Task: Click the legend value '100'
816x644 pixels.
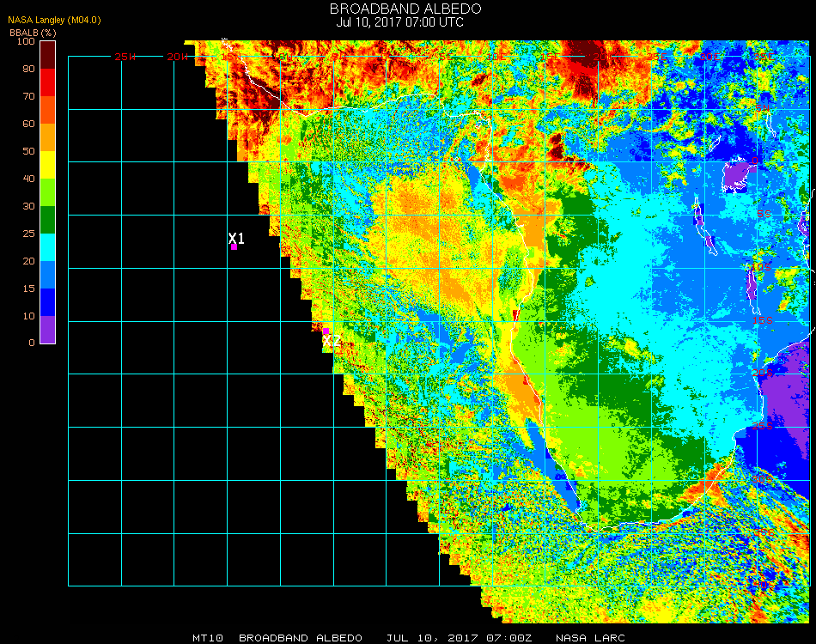Action: pos(26,41)
